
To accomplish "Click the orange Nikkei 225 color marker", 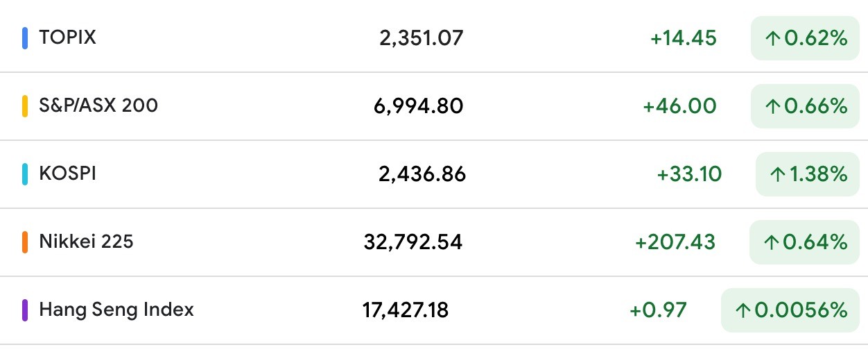I will click(x=25, y=242).
